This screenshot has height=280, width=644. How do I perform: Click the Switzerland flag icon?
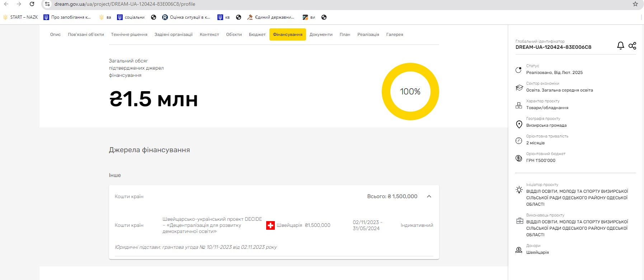pyautogui.click(x=270, y=225)
